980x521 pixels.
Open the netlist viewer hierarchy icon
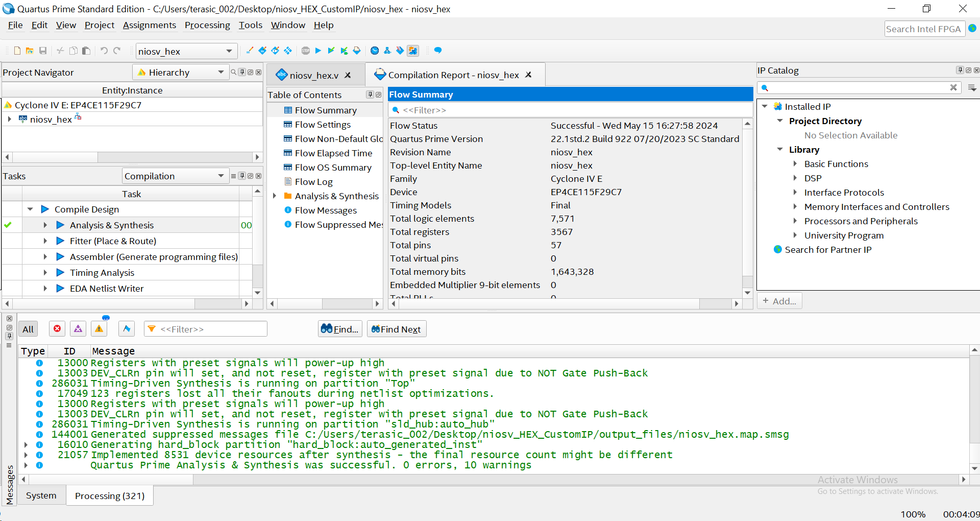tap(387, 51)
